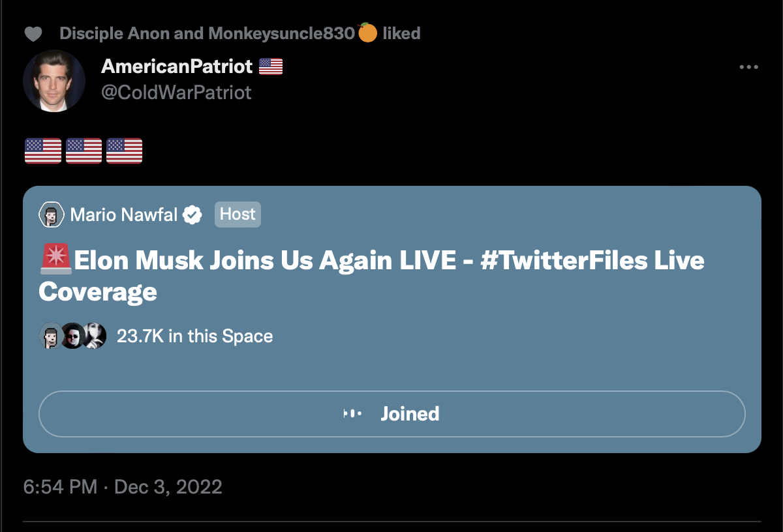Click the Host label badge
Image resolution: width=783 pixels, height=532 pixels.
tap(238, 214)
